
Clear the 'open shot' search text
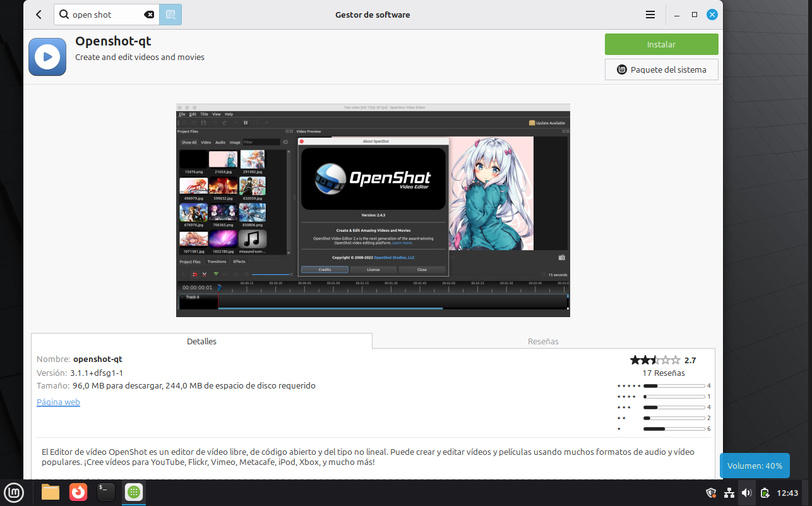[149, 15]
